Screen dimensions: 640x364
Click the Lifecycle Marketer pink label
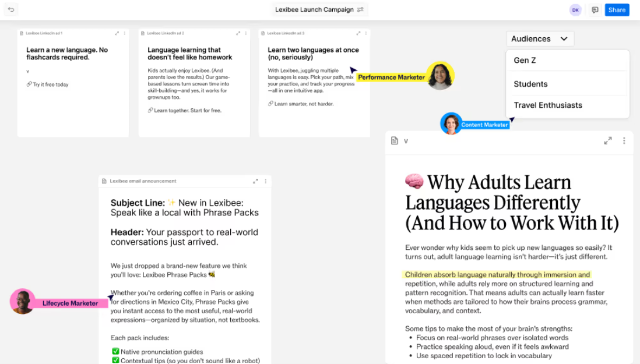pos(70,303)
